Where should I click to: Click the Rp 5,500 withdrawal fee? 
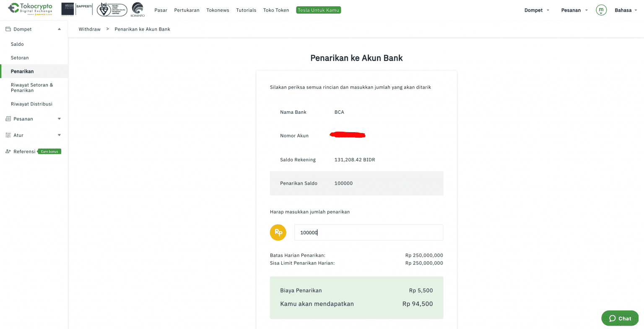point(421,290)
